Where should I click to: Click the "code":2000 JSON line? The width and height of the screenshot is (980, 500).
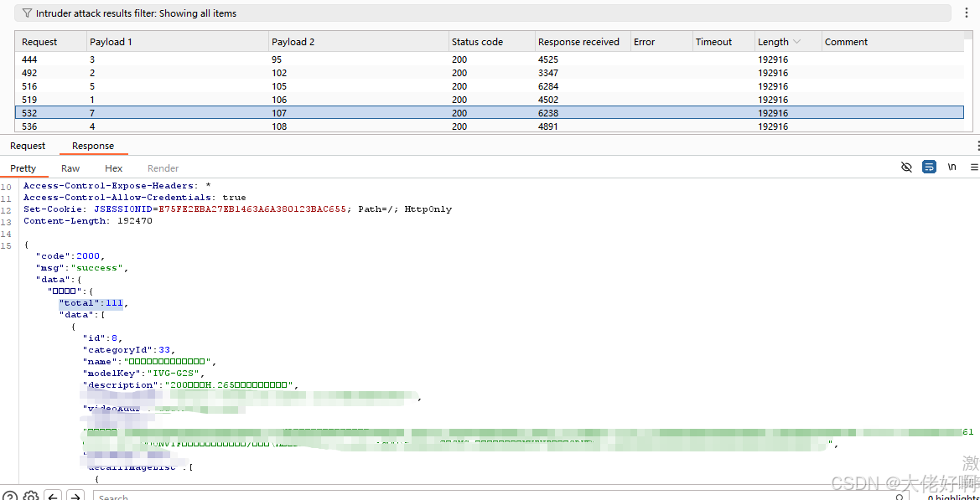[70, 256]
